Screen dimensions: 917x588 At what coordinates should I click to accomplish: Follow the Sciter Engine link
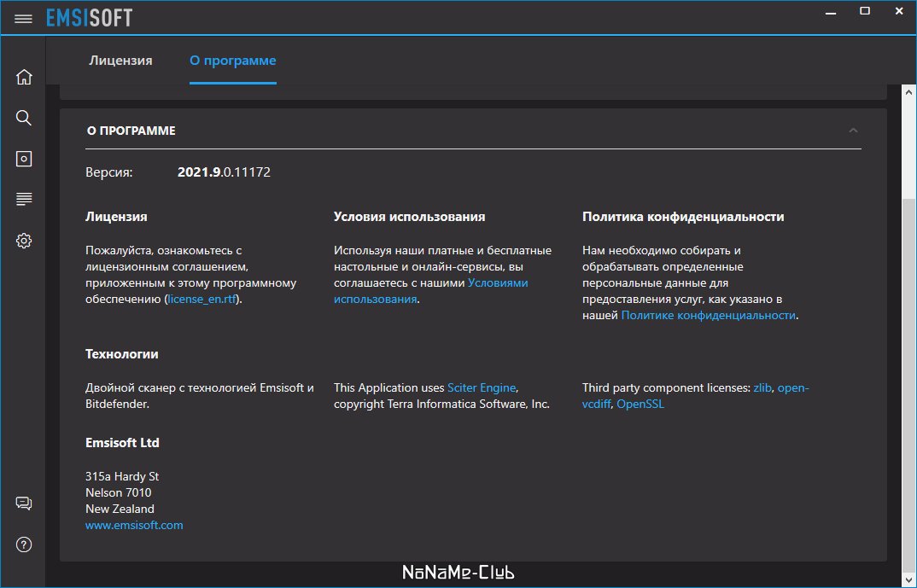click(x=482, y=387)
